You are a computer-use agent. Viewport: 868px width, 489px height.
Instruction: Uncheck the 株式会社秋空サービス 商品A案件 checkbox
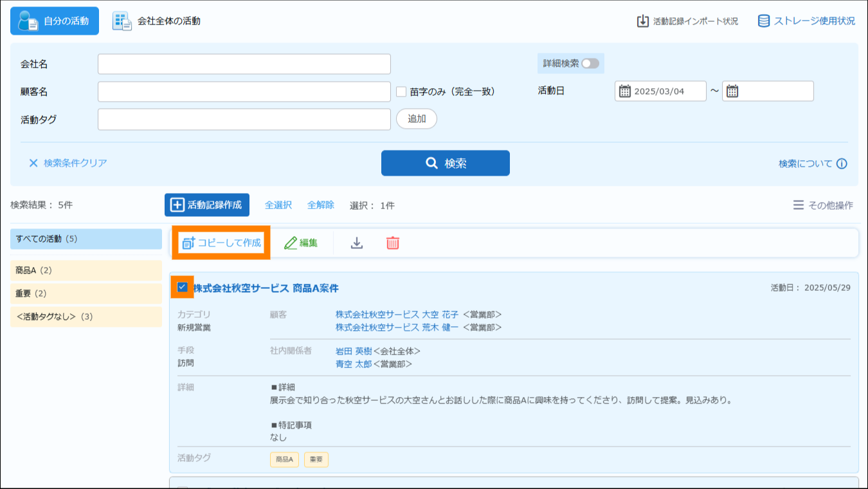[x=183, y=288]
